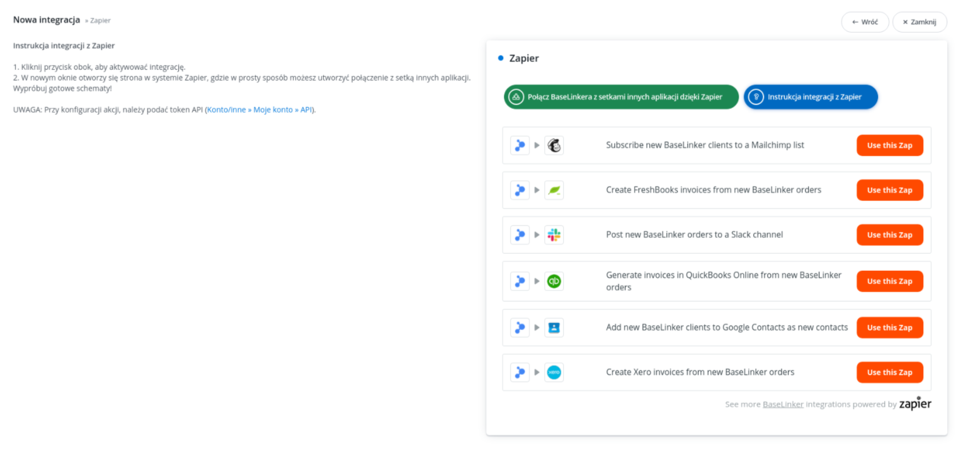Click the QuickBooks Online icon
This screenshot has width=980, height=449.
[554, 281]
